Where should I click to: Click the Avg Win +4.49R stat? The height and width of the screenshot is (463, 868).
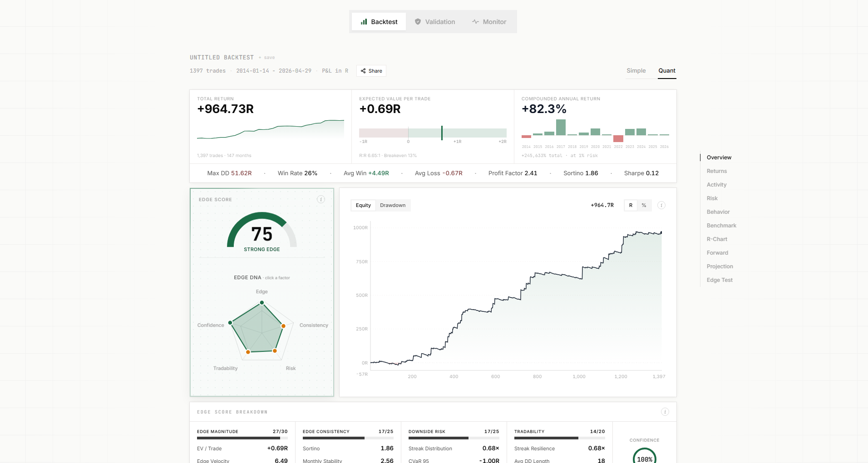[x=366, y=173]
